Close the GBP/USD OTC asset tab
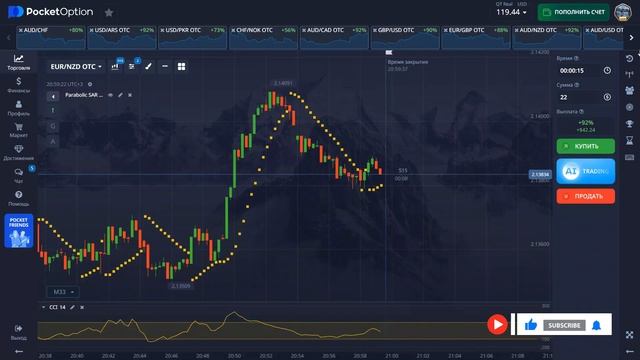The width and height of the screenshot is (640, 360). coord(375,30)
